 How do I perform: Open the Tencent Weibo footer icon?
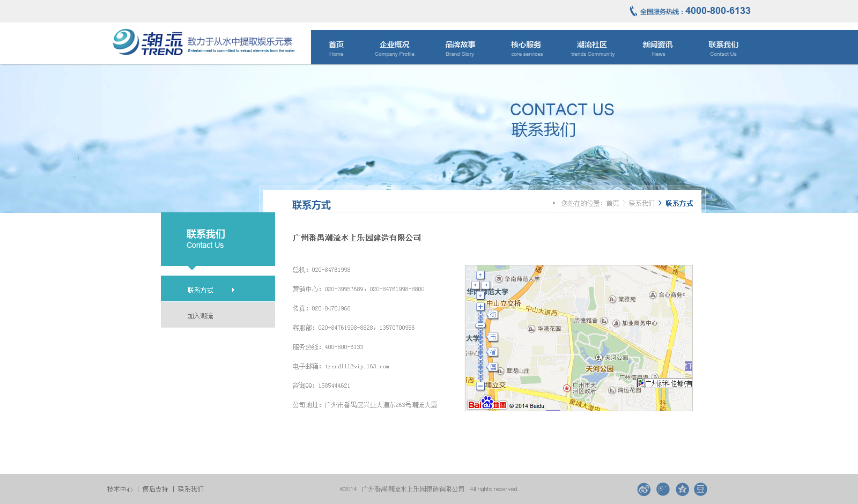coord(663,489)
